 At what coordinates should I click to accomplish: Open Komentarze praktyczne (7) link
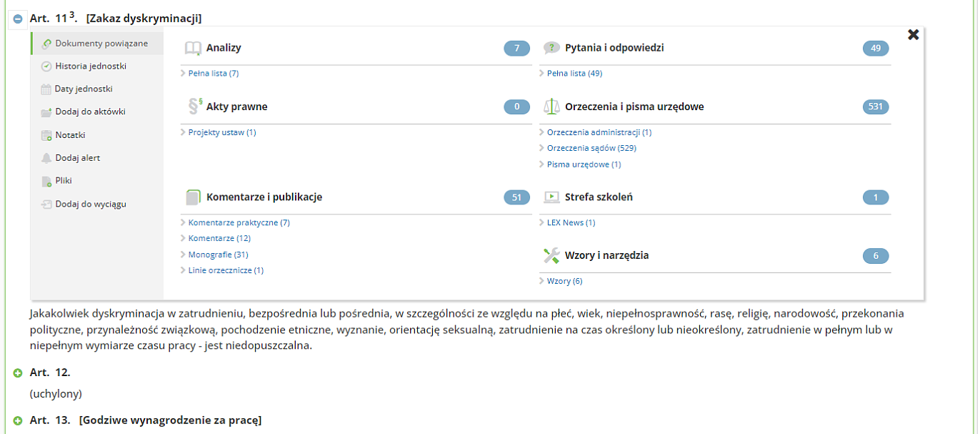click(239, 223)
